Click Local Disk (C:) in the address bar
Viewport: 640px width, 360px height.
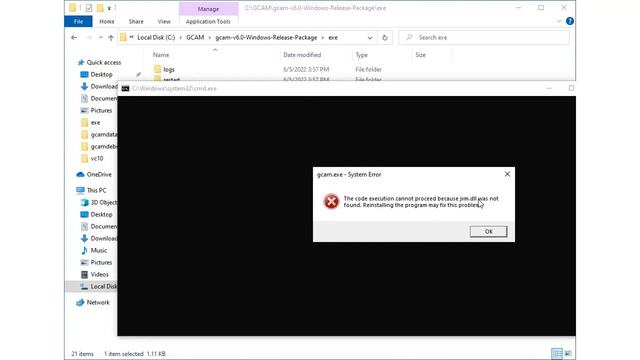click(156, 38)
